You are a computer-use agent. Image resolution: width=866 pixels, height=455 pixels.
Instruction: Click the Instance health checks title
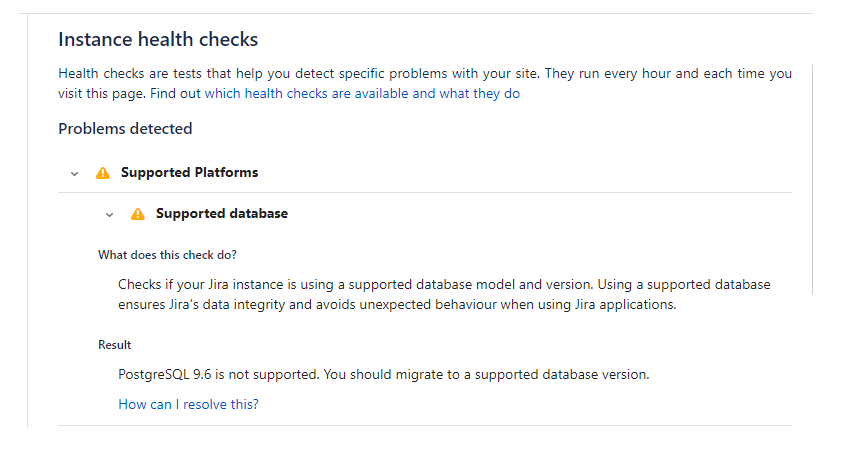[x=158, y=40]
